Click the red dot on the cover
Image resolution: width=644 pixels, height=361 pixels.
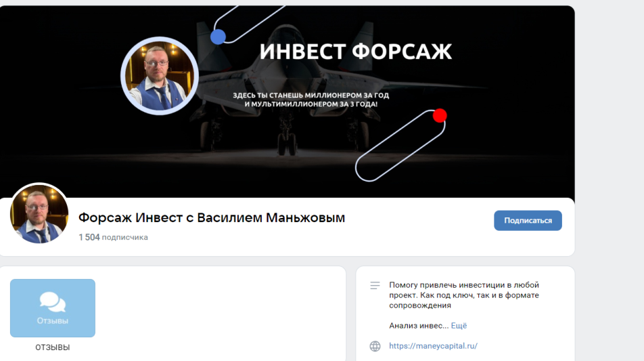point(440,116)
